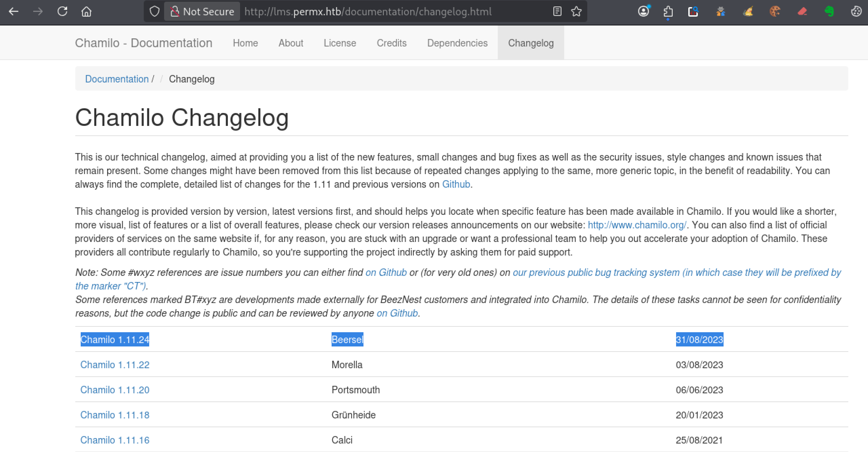Click inside the address bar

click(x=373, y=12)
